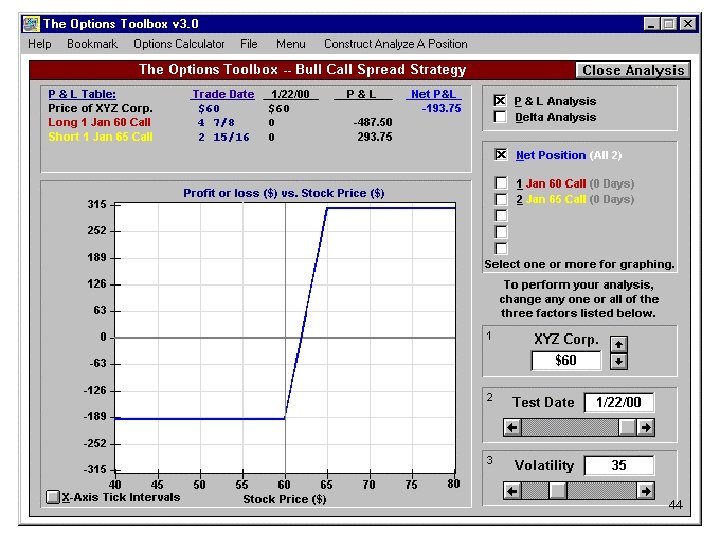Viewport: 720px width, 540px height.
Task: Decrease Volatility with left arrow
Action: [x=512, y=491]
